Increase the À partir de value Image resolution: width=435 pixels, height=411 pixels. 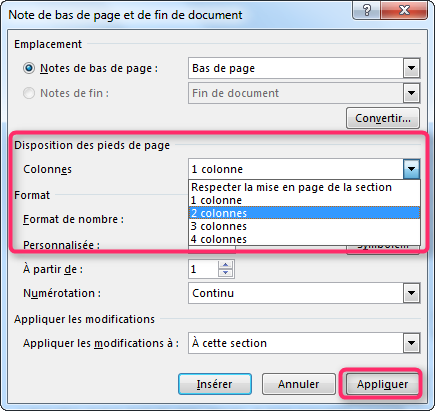point(226,265)
